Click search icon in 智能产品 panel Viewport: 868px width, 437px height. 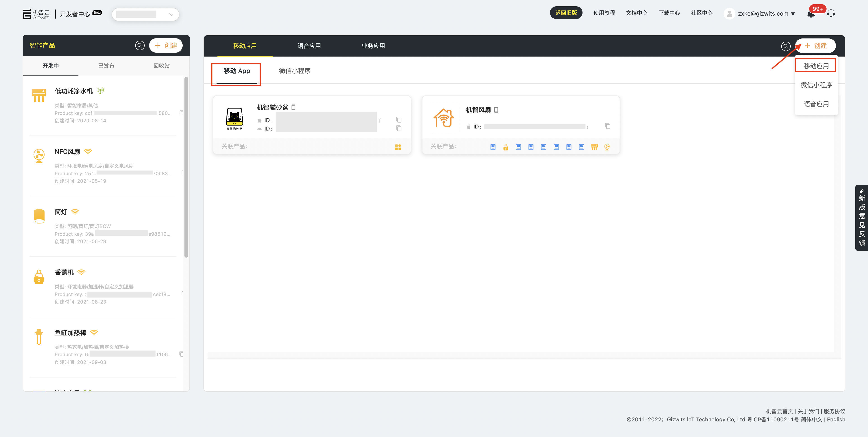click(139, 45)
